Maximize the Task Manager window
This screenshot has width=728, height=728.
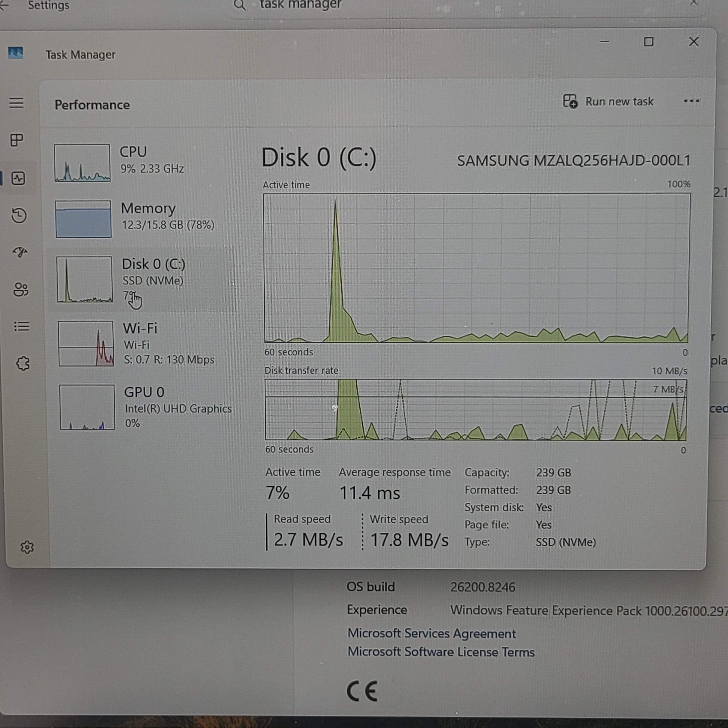point(648,42)
